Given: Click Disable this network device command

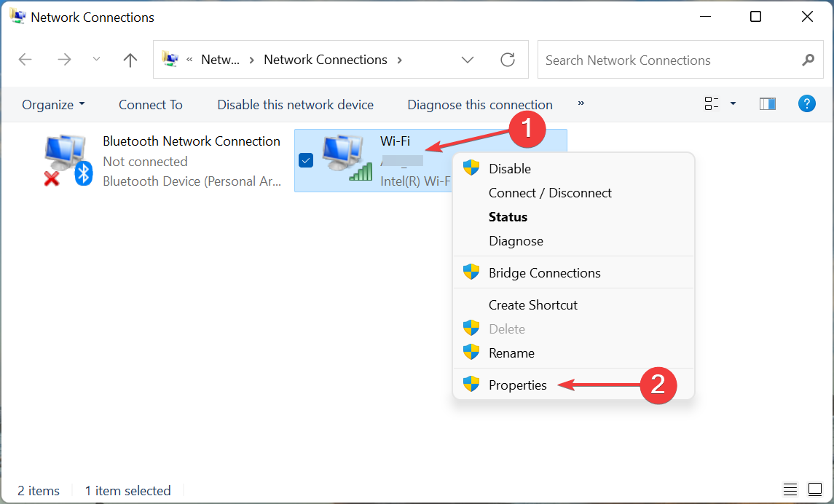Looking at the screenshot, I should [x=295, y=104].
